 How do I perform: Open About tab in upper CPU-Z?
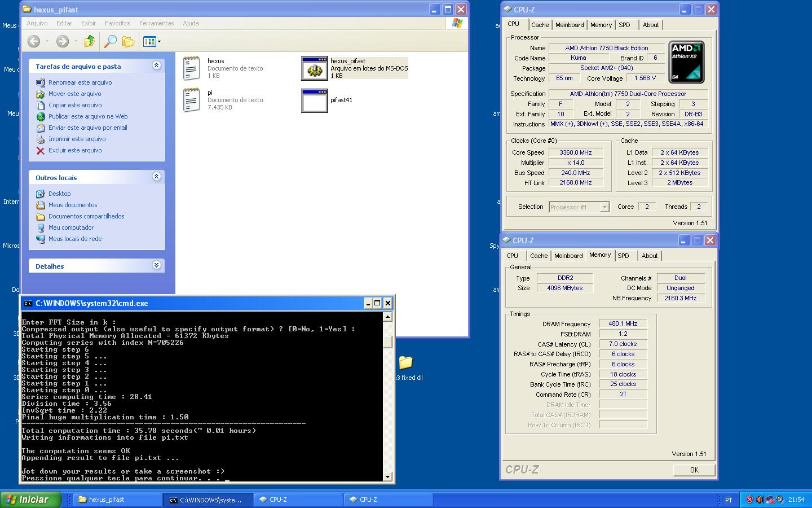[x=651, y=25]
